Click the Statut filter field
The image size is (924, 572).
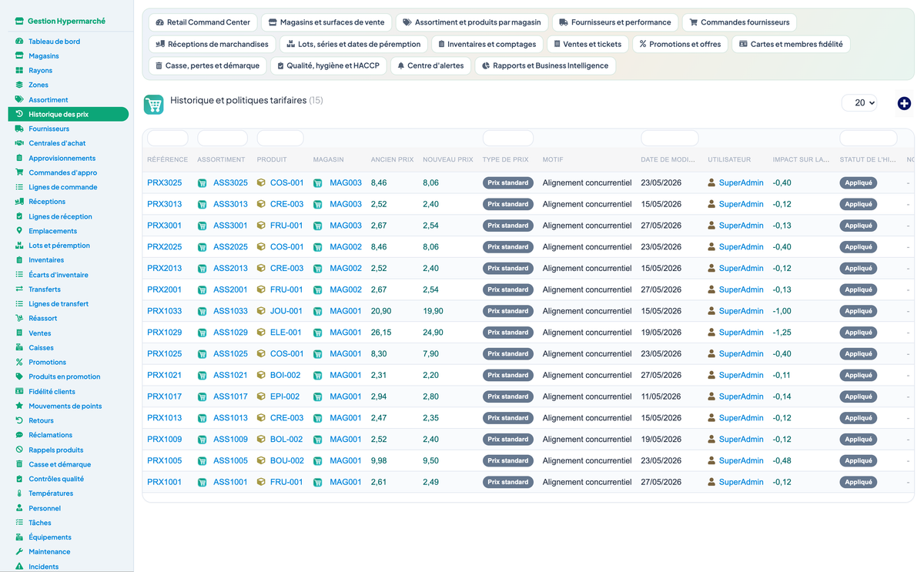[869, 139]
